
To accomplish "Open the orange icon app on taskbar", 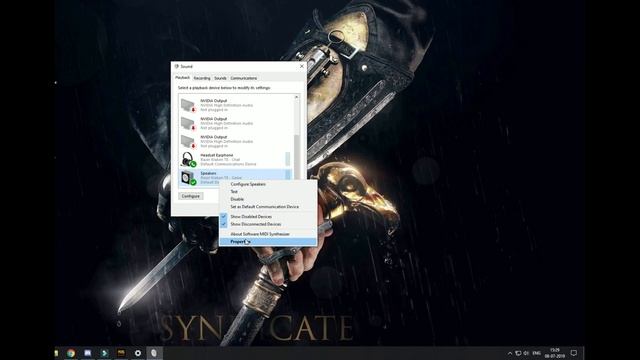I will click(x=121, y=353).
